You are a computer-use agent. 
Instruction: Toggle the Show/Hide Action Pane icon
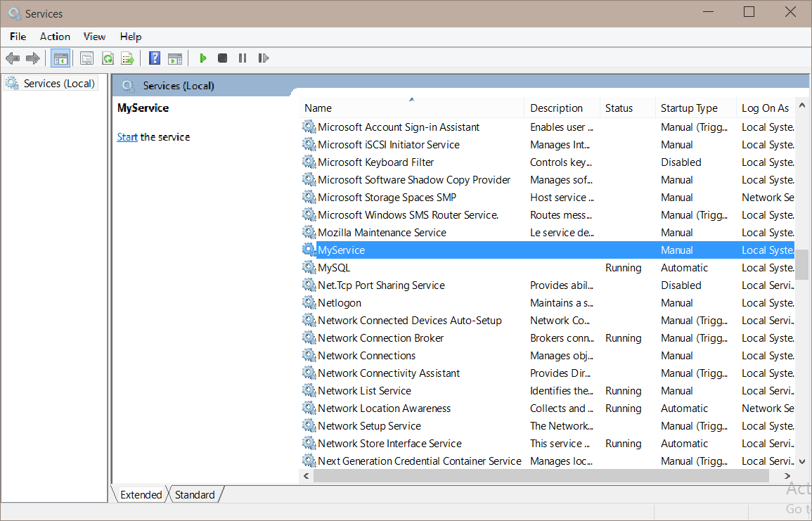tap(175, 58)
